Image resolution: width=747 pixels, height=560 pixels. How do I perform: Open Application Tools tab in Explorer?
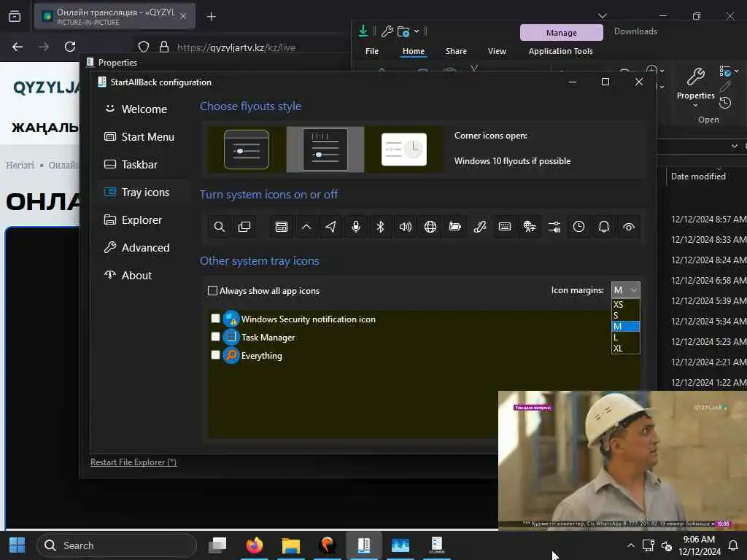click(561, 51)
